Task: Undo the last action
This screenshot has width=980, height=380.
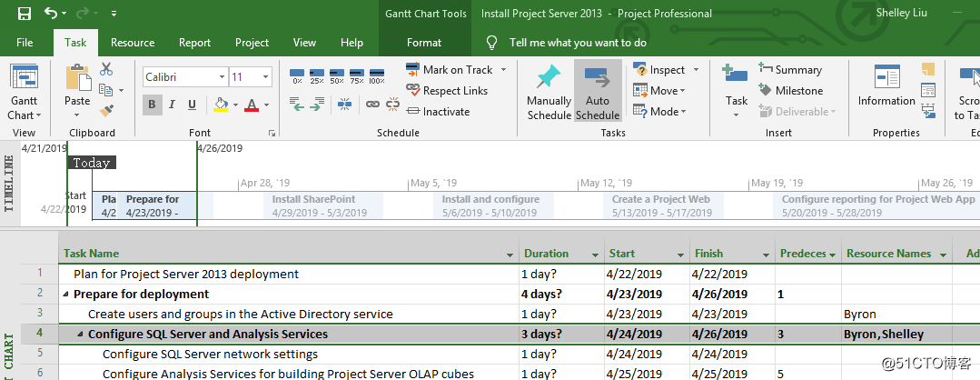Action: click(x=51, y=13)
